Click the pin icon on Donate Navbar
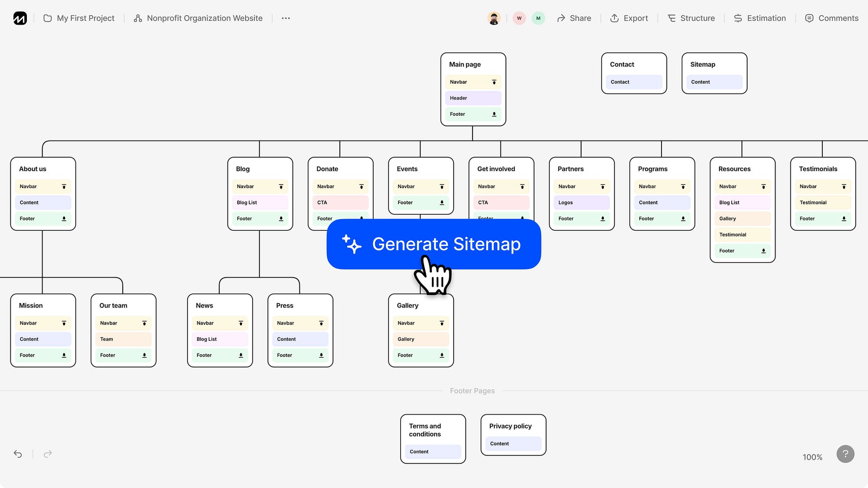This screenshot has width=868, height=488. tap(361, 187)
